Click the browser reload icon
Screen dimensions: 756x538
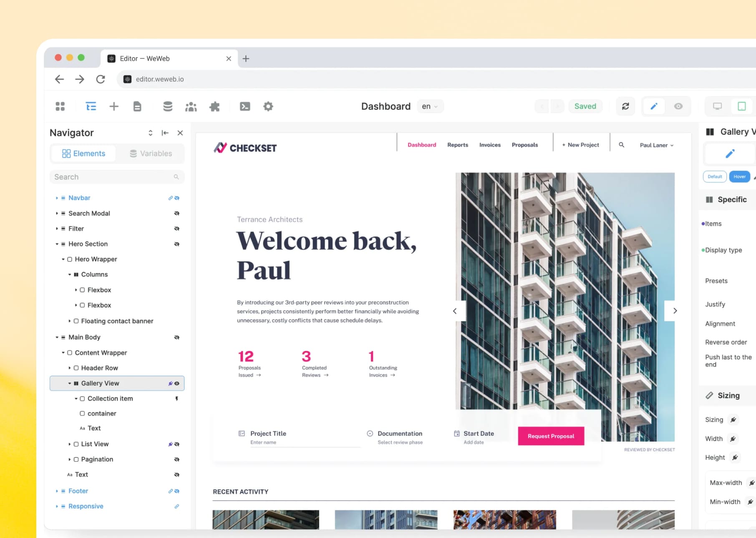(101, 79)
